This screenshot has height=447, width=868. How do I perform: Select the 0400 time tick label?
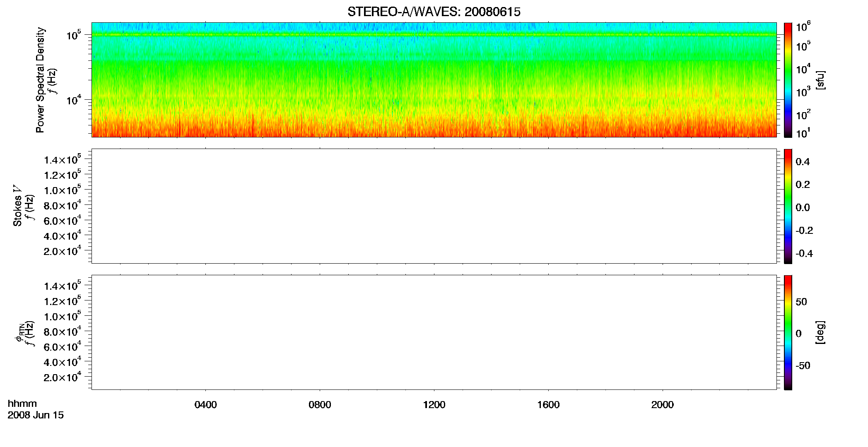[x=206, y=405]
